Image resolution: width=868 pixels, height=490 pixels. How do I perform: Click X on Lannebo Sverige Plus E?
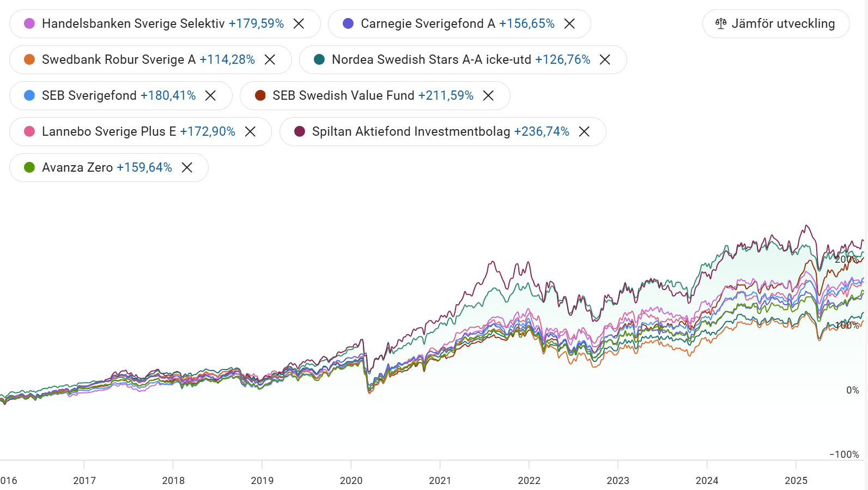(250, 131)
